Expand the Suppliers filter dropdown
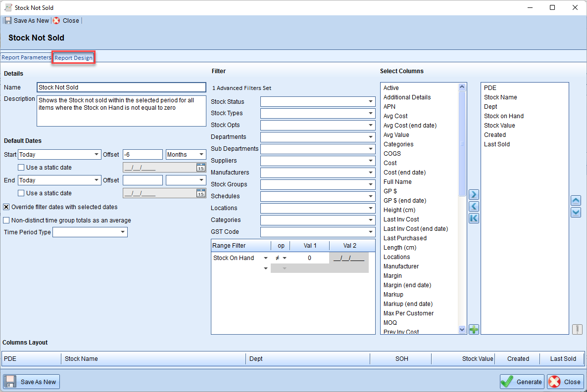 tap(371, 161)
